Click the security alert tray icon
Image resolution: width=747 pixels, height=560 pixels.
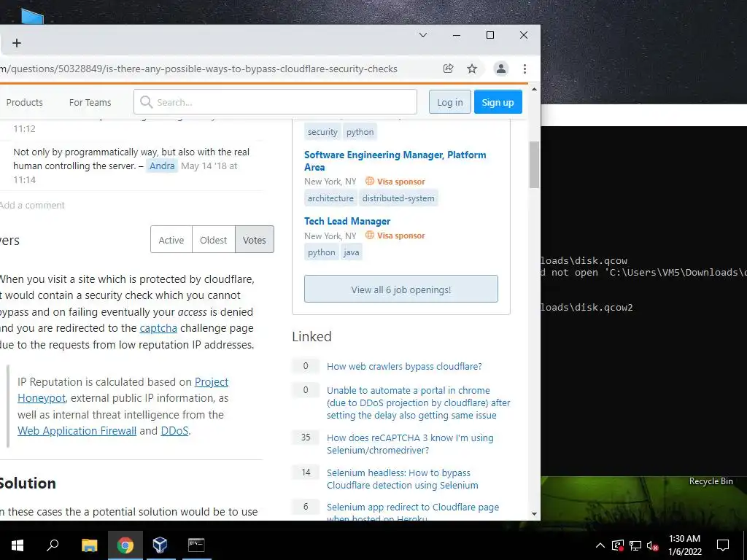[618, 545]
